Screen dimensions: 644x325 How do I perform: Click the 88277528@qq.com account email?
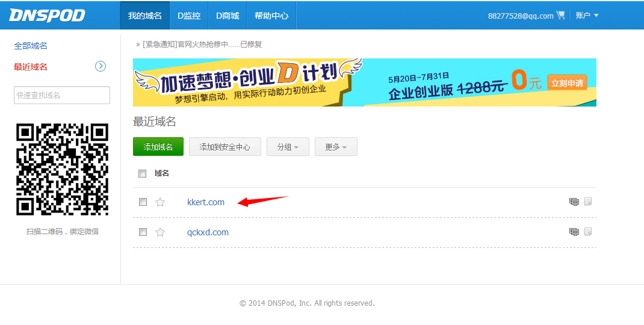tap(521, 16)
